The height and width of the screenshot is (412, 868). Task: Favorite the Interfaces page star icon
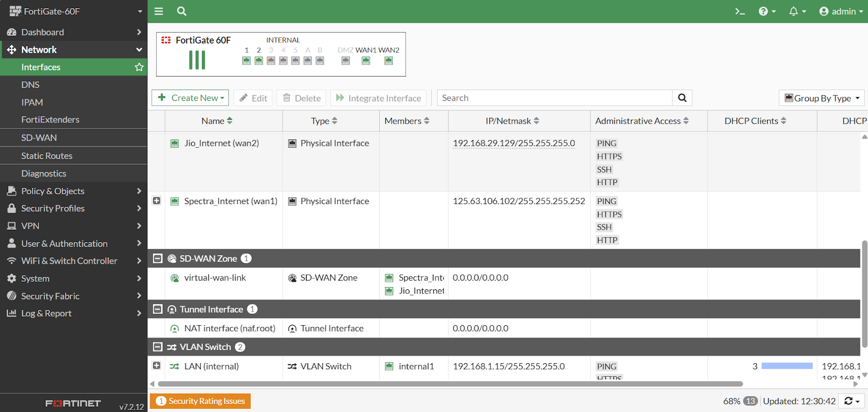[x=139, y=67]
